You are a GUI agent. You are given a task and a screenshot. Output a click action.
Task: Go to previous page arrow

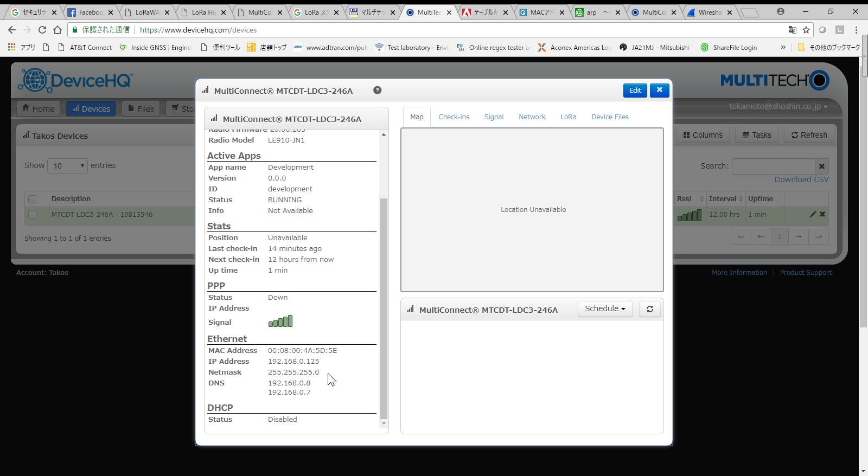(x=761, y=237)
